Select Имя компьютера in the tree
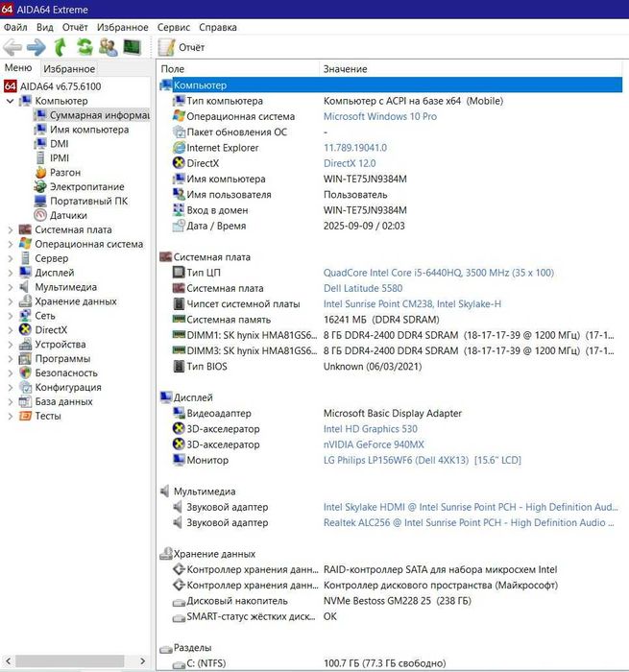Viewport: 629px width, 672px height. (89, 130)
